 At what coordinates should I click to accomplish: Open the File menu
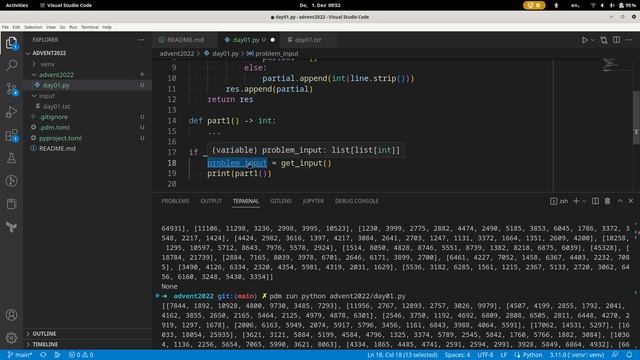[x=5, y=27]
